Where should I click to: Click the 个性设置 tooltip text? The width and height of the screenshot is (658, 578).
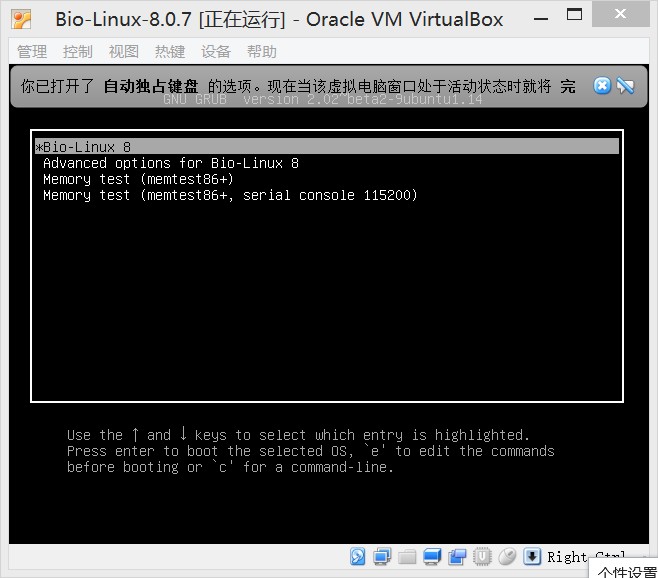click(x=627, y=572)
